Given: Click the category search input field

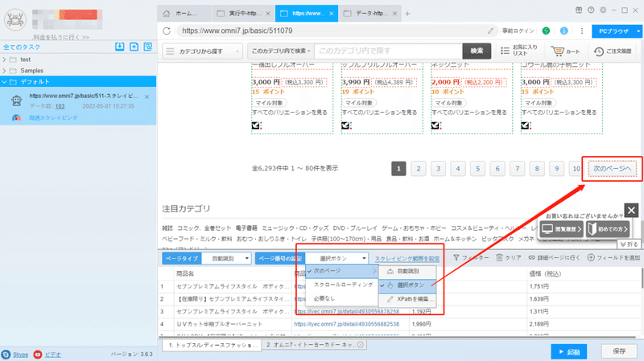Looking at the screenshot, I should click(x=389, y=51).
